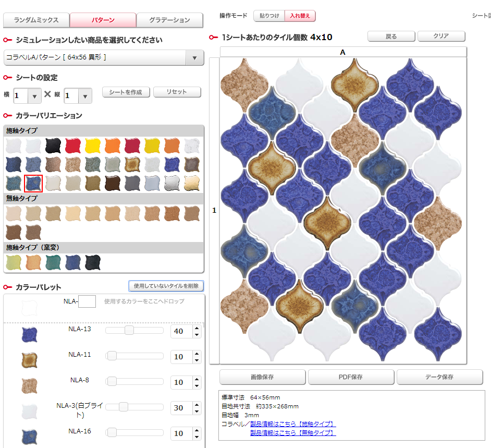
Task: Select the black glazed tile swatch
Action: coord(54,146)
